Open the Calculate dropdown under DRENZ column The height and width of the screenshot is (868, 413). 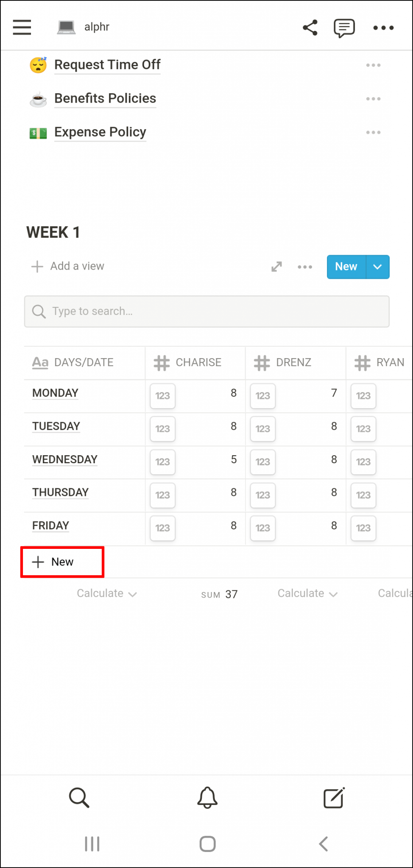pos(307,593)
